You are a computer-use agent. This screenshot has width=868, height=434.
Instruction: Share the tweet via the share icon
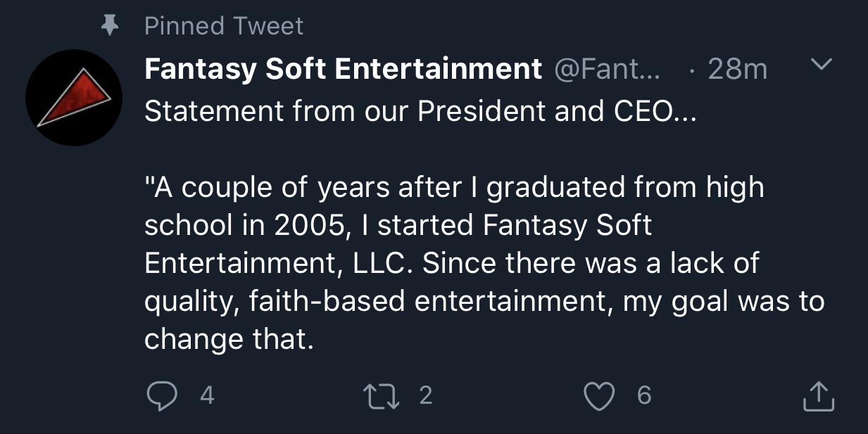click(819, 396)
